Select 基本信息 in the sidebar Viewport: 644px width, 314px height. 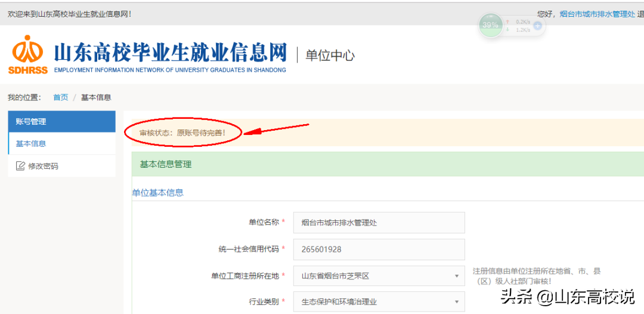click(61, 144)
